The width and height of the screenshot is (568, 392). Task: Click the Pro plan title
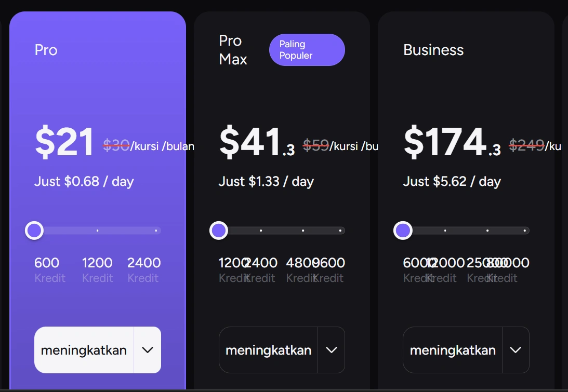coord(46,50)
